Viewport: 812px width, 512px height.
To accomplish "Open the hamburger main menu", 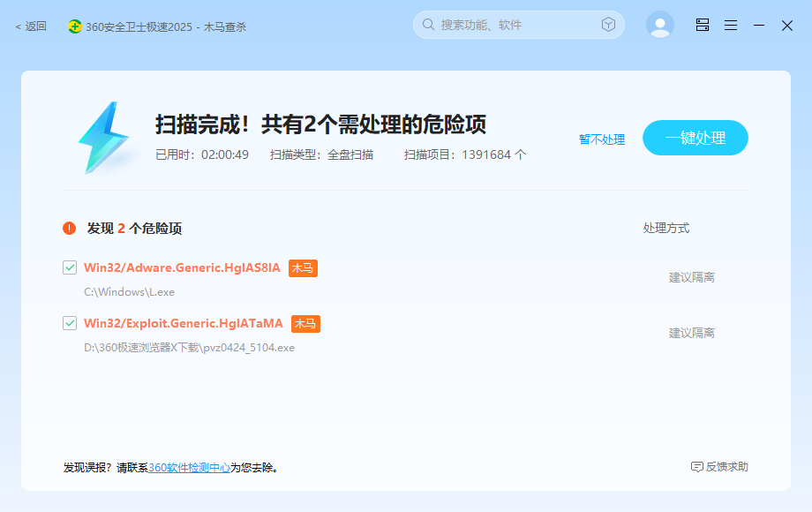I will point(731,25).
